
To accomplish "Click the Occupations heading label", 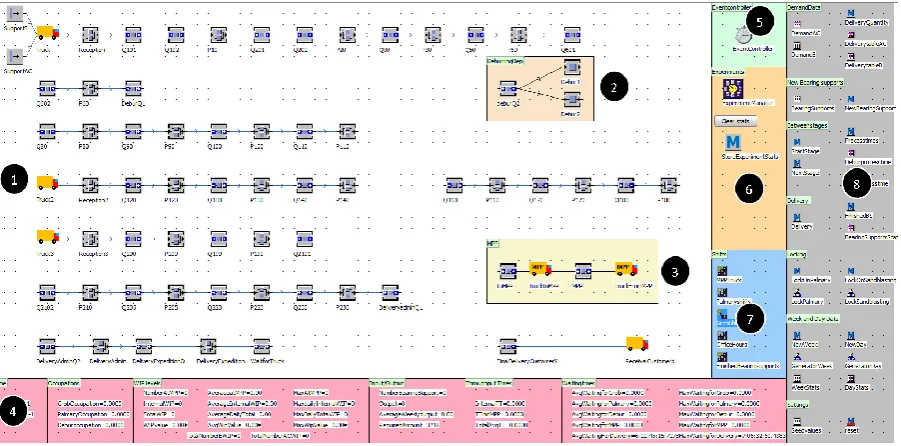I will pyautogui.click(x=63, y=382).
